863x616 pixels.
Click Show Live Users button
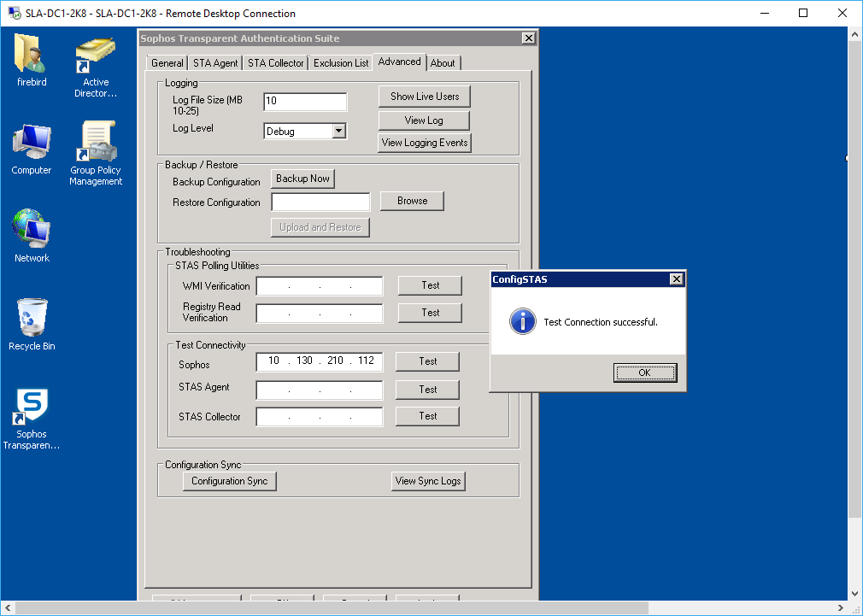point(425,97)
